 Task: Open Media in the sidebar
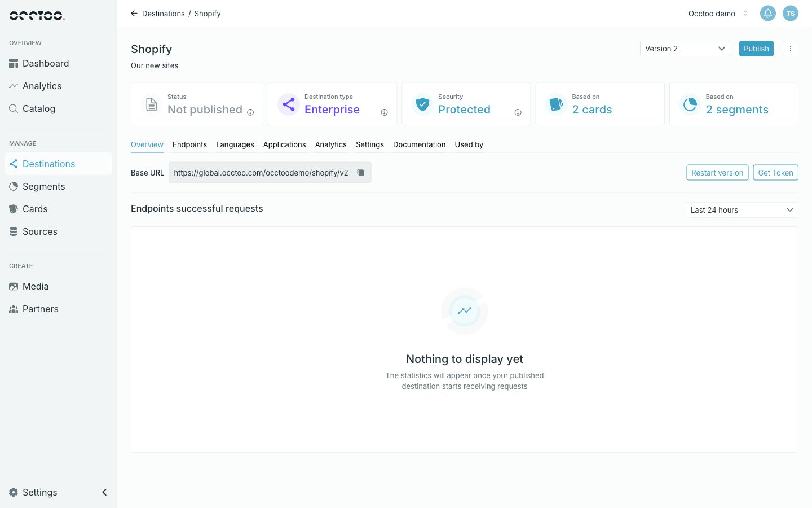(x=58, y=286)
